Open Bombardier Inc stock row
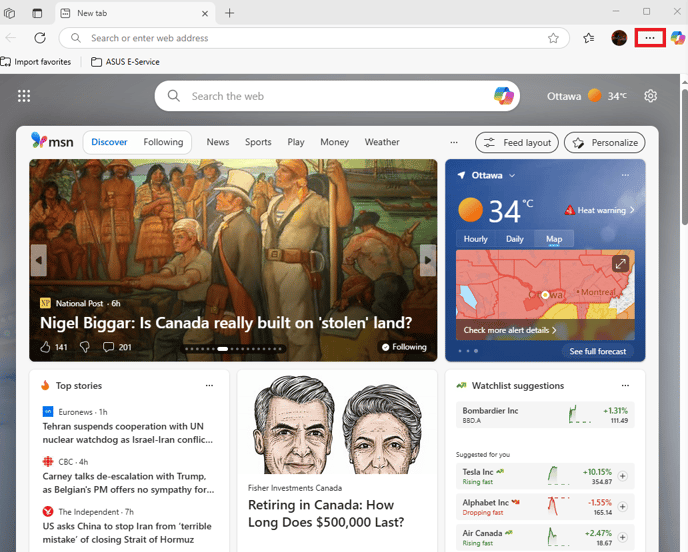The height and width of the screenshot is (552, 688). [545, 415]
